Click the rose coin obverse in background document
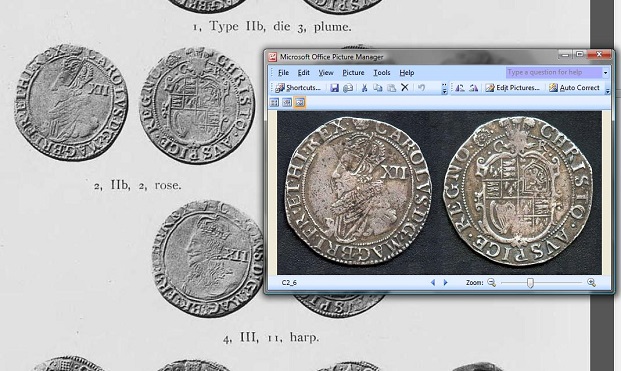The image size is (621, 371). point(71,102)
